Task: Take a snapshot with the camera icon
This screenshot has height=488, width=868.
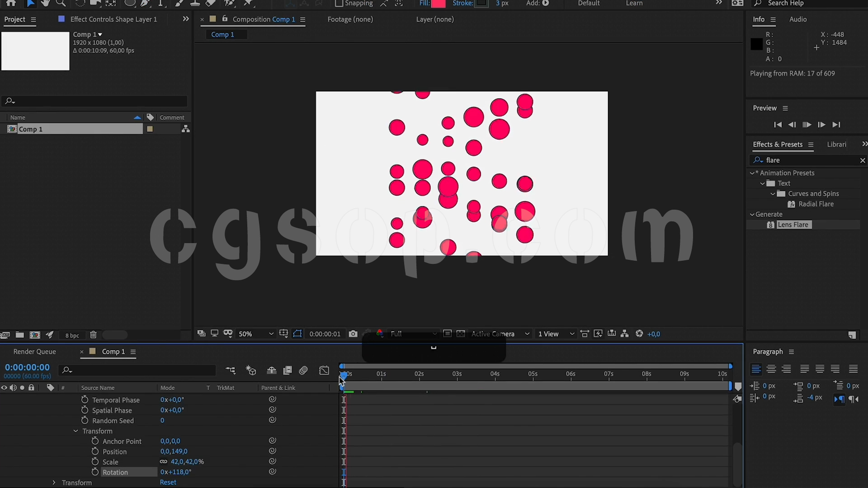Action: click(x=353, y=334)
